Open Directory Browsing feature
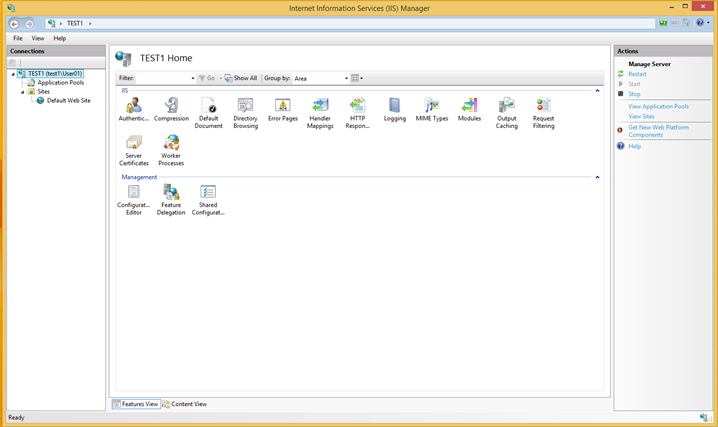 click(245, 113)
